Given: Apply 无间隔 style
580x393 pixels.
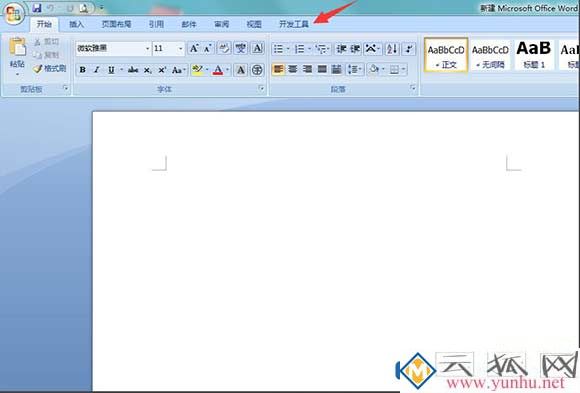Looking at the screenshot, I should (x=490, y=55).
